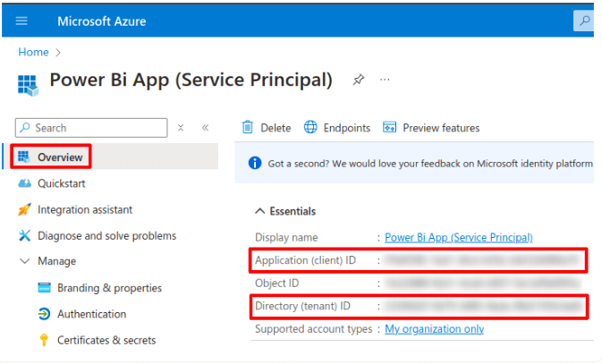Click the blurred Object ID value
Screen dimensions: 602x364
[482, 284]
